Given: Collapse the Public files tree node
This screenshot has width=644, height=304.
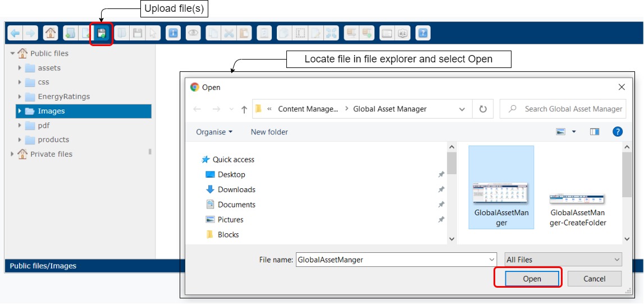Looking at the screenshot, I should [12, 53].
